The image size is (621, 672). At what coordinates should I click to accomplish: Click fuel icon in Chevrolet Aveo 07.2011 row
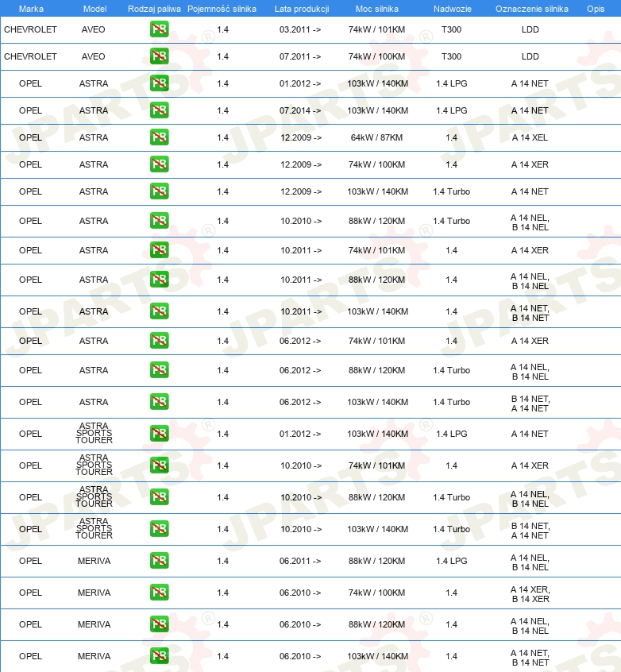pos(159,56)
